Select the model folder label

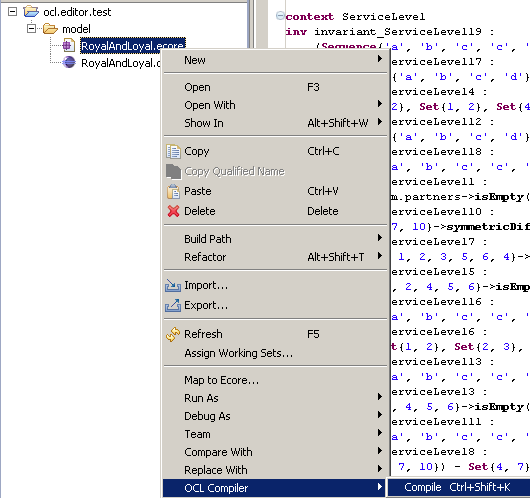pyautogui.click(x=76, y=29)
